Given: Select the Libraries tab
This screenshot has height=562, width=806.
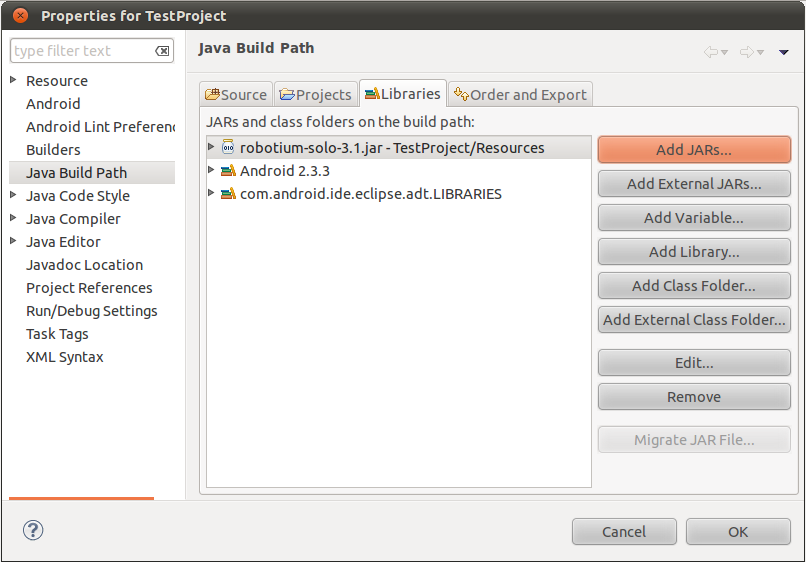Looking at the screenshot, I should 402,94.
